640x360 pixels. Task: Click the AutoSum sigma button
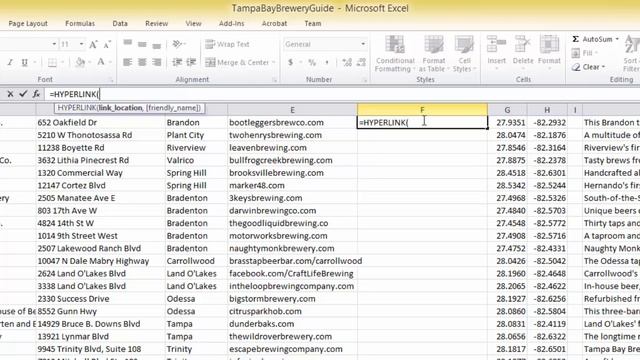(592, 39)
